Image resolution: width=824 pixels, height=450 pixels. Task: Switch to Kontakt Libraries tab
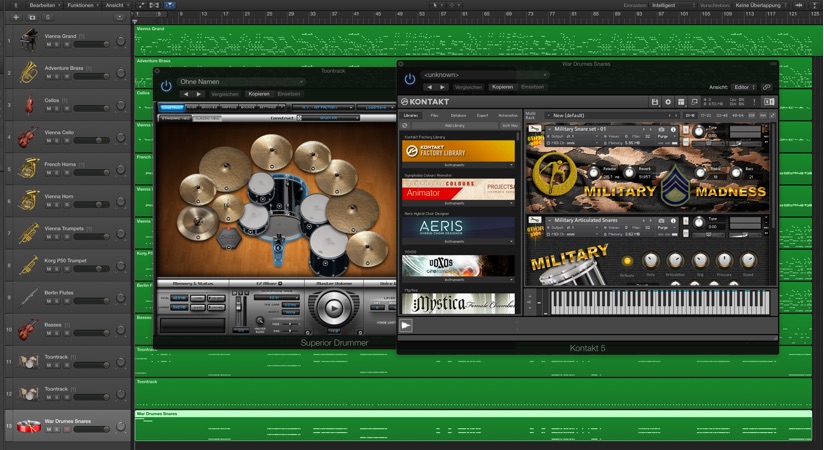411,115
